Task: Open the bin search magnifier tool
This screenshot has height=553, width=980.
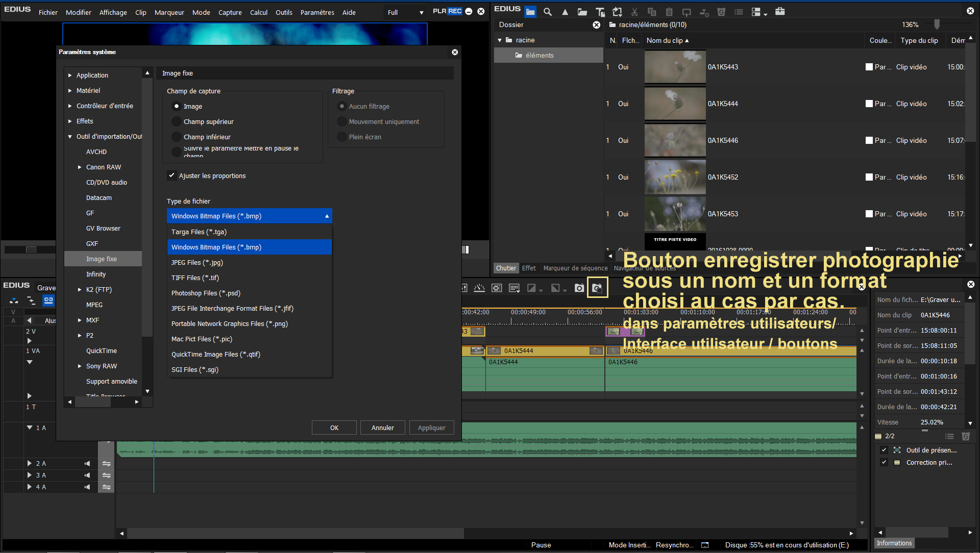Action: [548, 12]
